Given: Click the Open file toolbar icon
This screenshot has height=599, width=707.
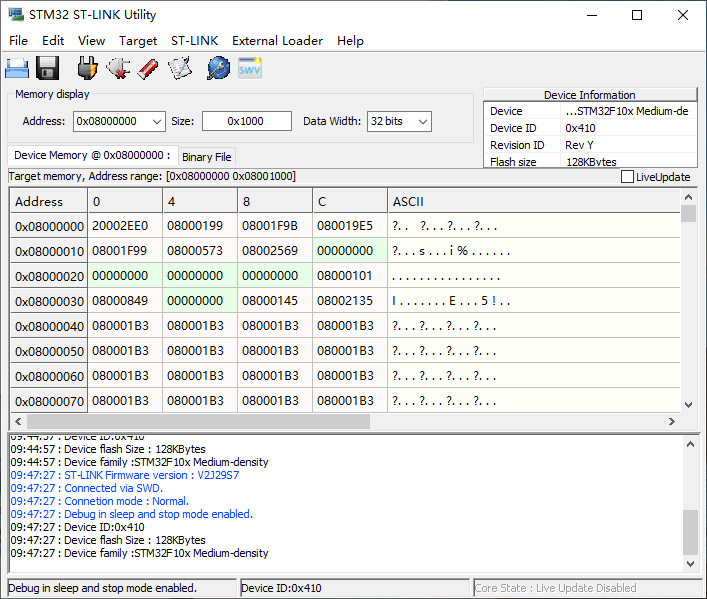Looking at the screenshot, I should click(x=17, y=69).
